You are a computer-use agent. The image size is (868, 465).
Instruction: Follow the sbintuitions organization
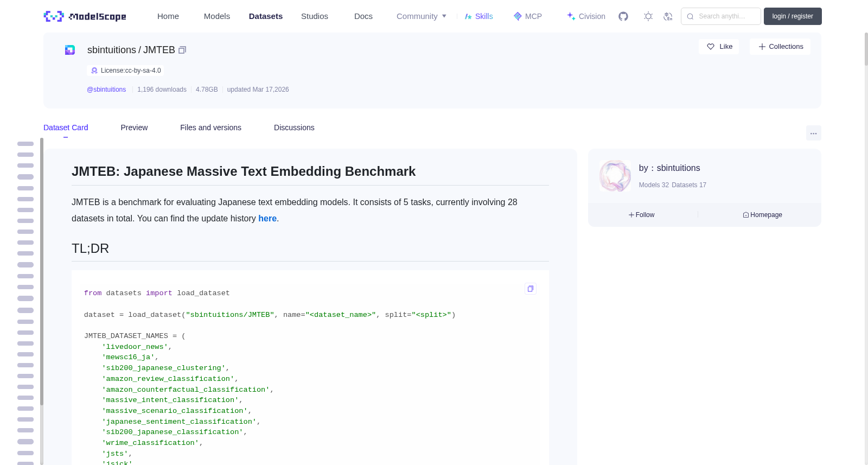(642, 215)
